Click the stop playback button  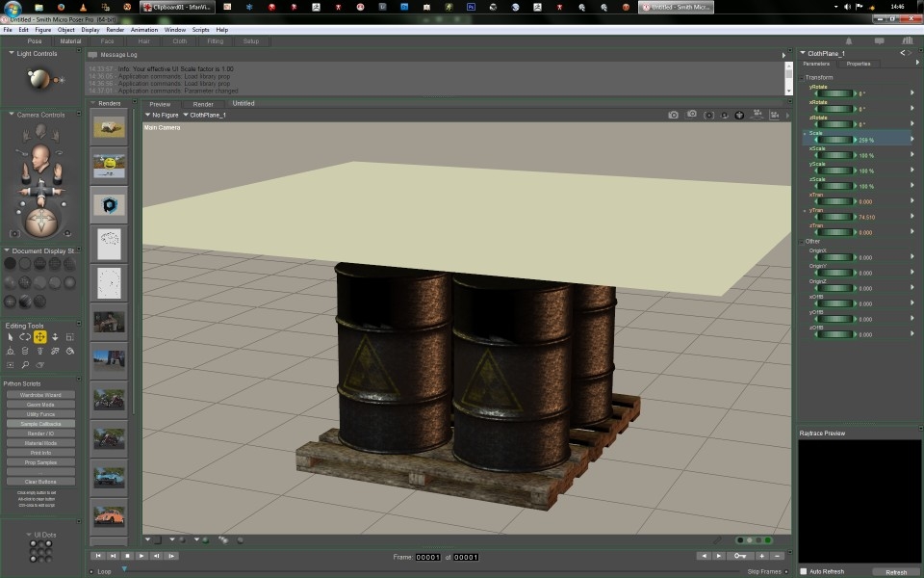click(x=127, y=556)
